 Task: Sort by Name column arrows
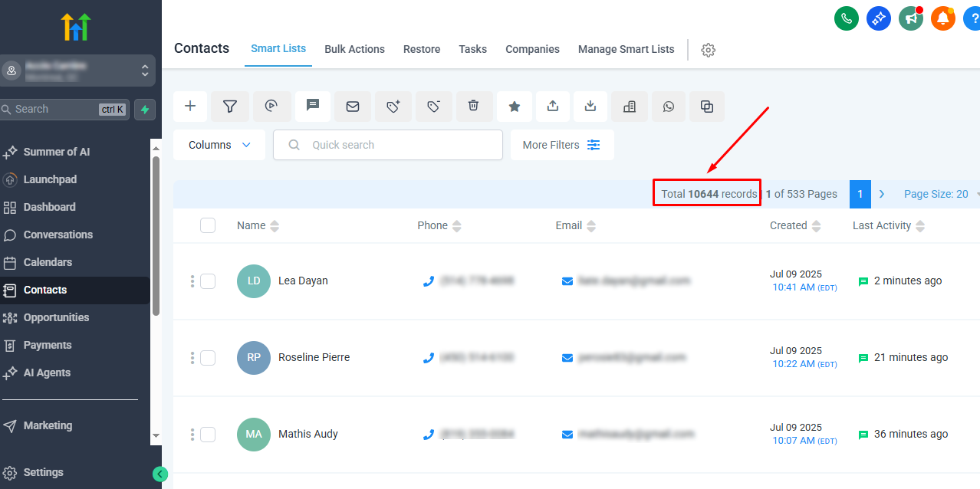(275, 226)
